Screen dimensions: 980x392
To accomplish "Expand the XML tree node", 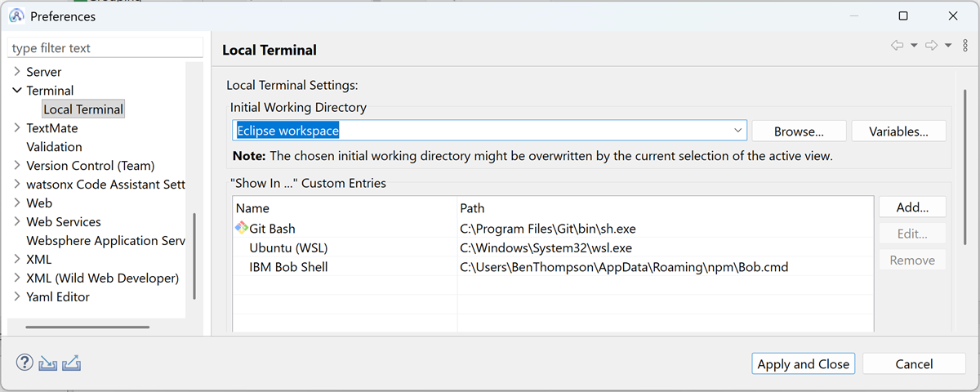I will (x=17, y=260).
